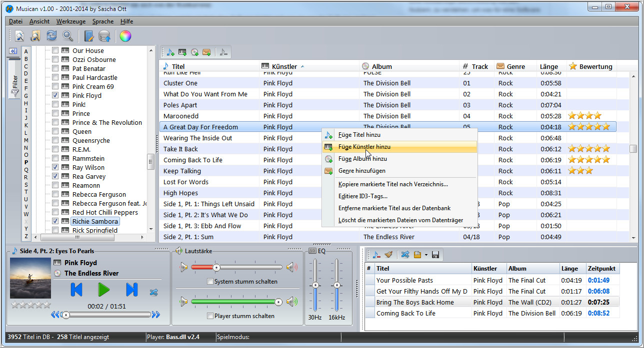Uncheck the Richie Sambora artist checkbox
This screenshot has height=348, width=644.
[55, 221]
